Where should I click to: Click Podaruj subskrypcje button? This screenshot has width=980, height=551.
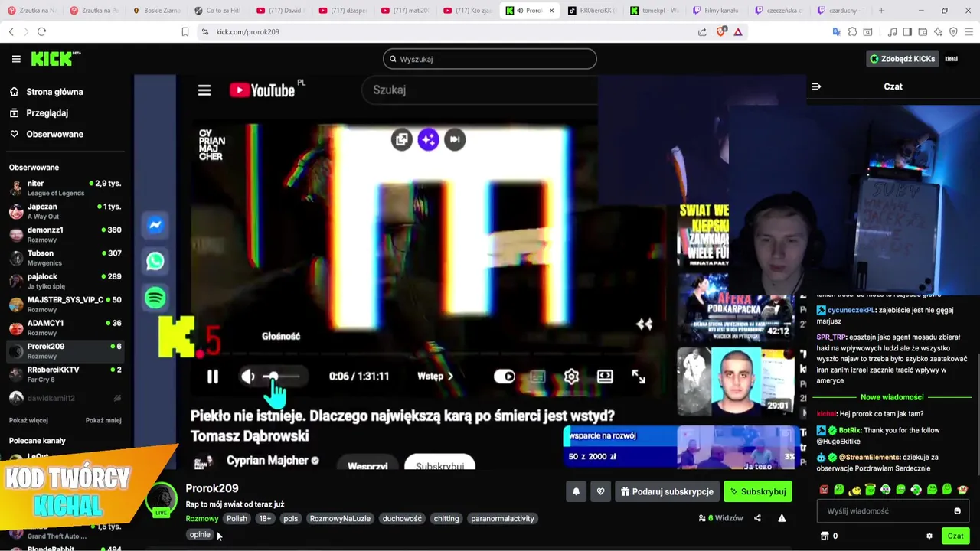coord(667,491)
